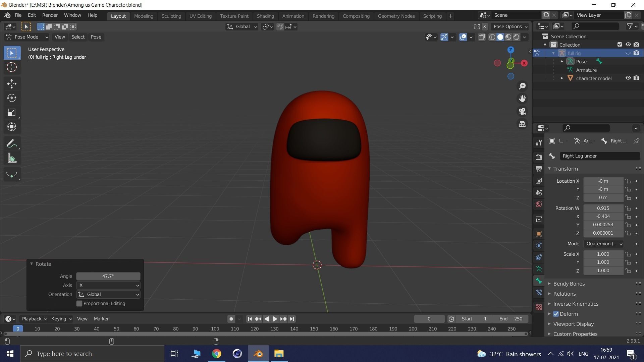
Task: Toggle snapping magnet icon
Action: [x=280, y=27]
